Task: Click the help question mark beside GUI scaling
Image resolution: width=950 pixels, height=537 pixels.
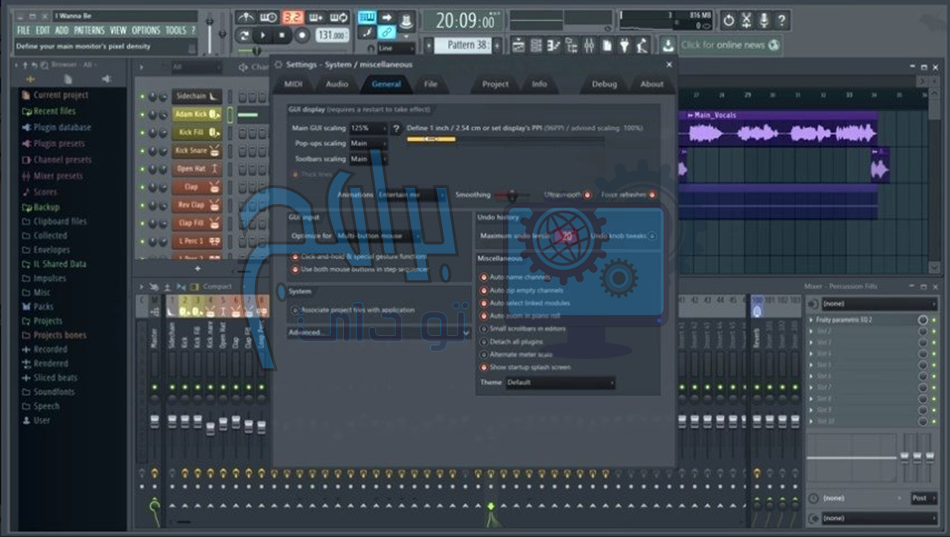Action: pyautogui.click(x=396, y=129)
